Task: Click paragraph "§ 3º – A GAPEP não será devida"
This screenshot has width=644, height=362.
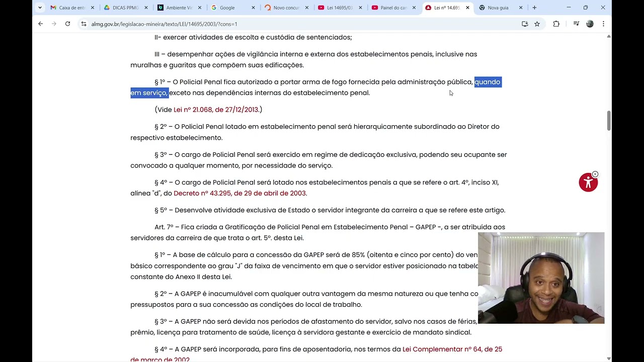Action: [304, 327]
